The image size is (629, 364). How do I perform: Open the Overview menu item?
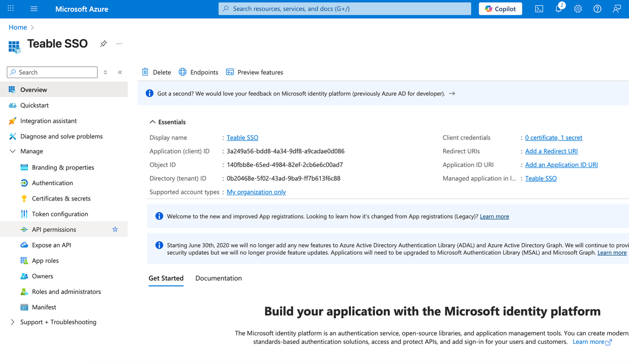pos(64,90)
